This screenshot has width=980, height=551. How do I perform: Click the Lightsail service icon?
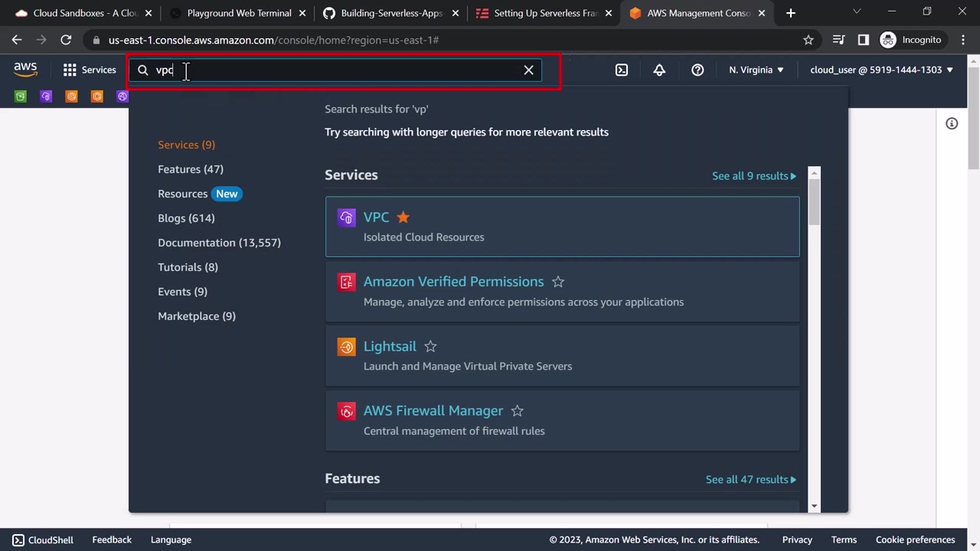click(346, 347)
